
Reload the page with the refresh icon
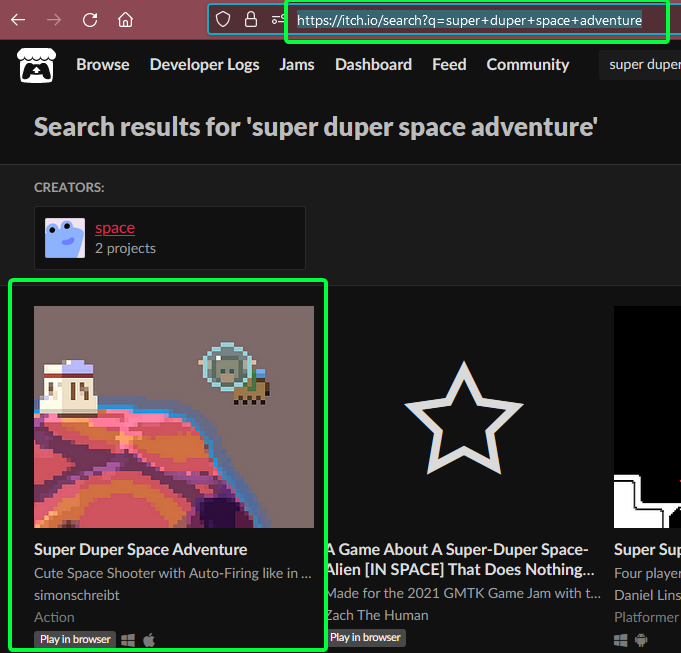(x=90, y=20)
